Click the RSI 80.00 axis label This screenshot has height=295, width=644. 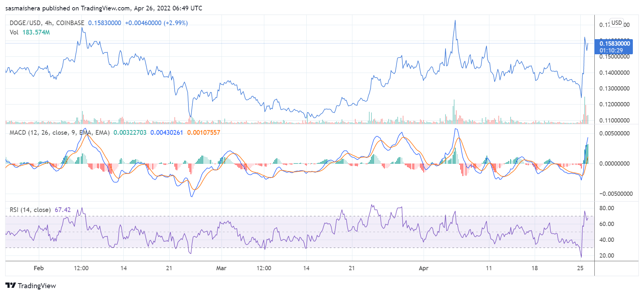[607, 208]
